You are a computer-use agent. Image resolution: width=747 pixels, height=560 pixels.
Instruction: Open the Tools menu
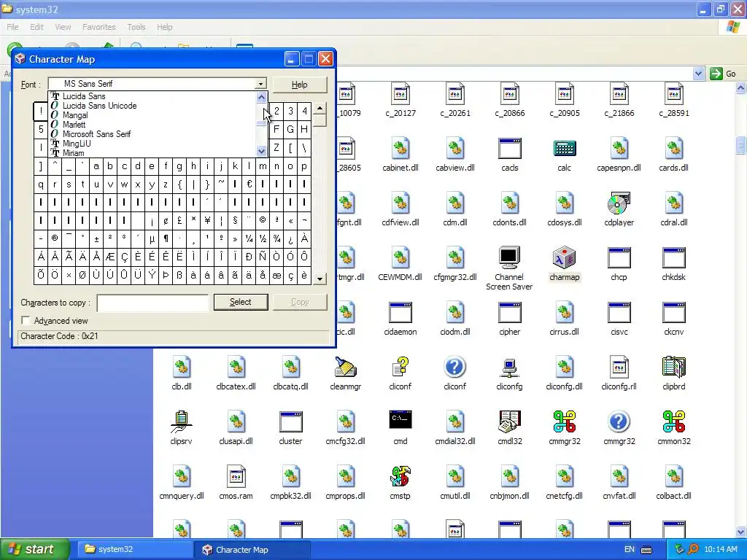tap(136, 27)
